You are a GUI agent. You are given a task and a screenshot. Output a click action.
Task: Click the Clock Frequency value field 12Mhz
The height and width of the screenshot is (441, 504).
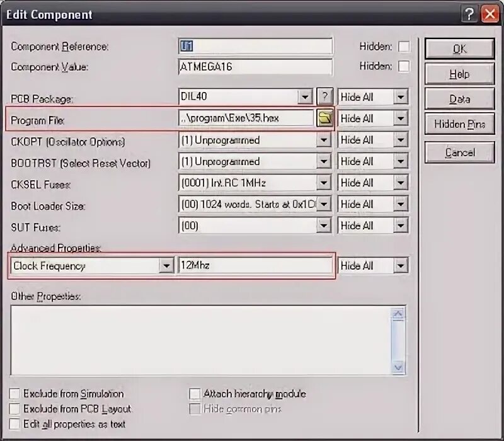click(255, 265)
